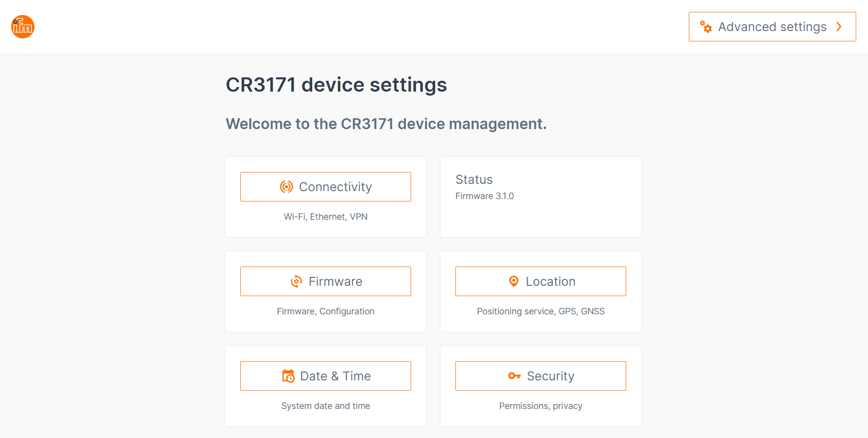Click the chevron arrow on Advanced settings
This screenshot has height=438, width=868.
(x=839, y=27)
